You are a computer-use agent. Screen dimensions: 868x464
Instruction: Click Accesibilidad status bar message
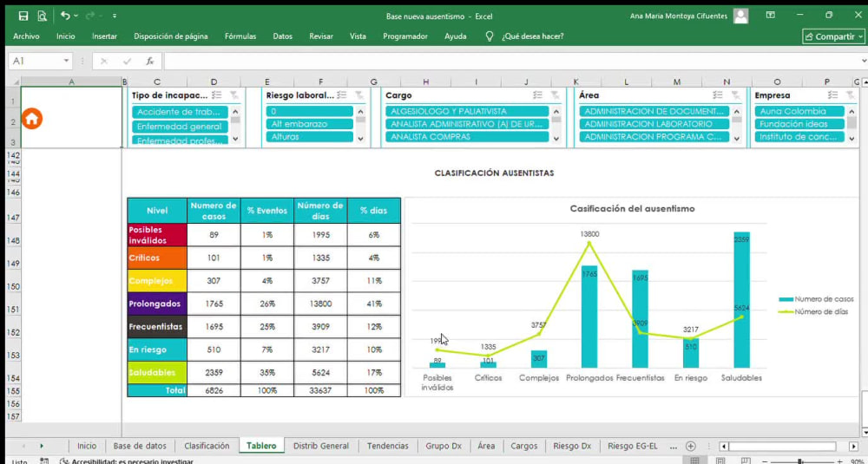pos(126,461)
